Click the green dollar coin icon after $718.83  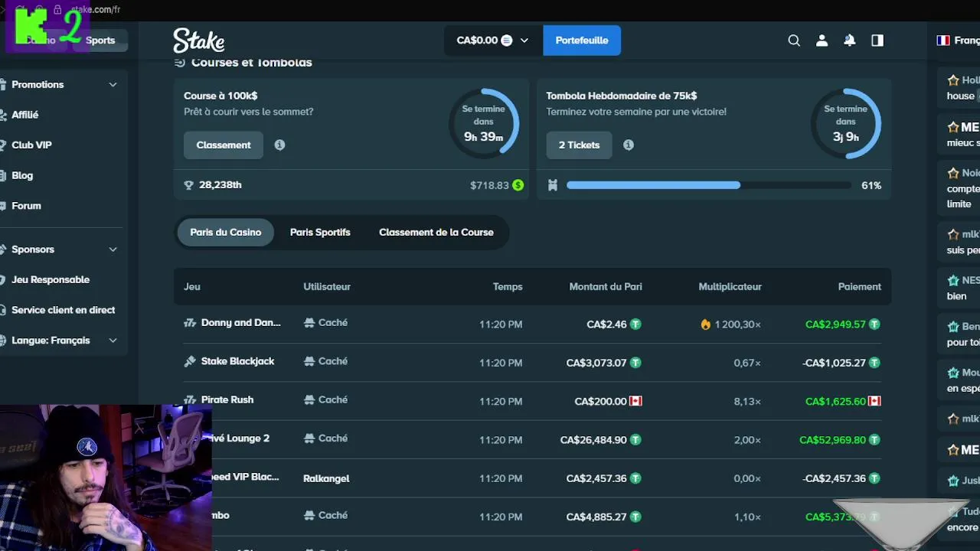click(x=518, y=185)
